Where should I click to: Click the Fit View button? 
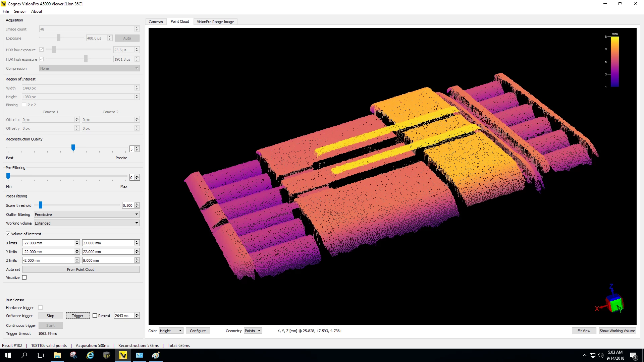pos(583,330)
